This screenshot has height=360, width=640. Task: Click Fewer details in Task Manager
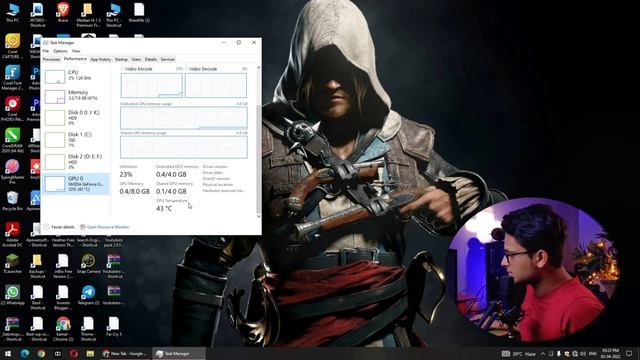pos(59,227)
